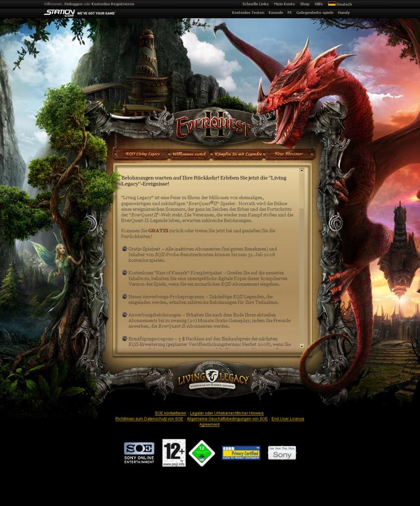Open the Neue Abenteuer tab

coord(288,154)
